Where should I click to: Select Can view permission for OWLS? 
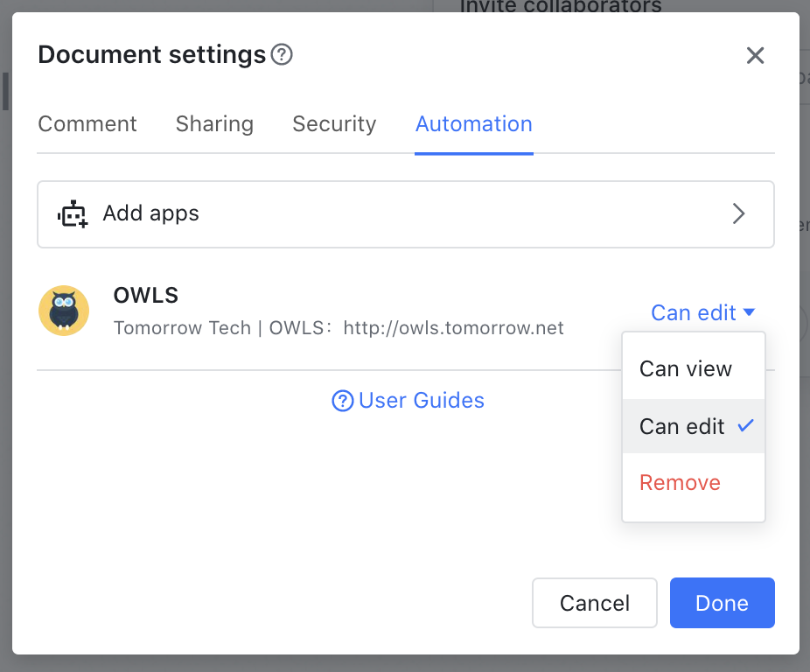tap(685, 368)
